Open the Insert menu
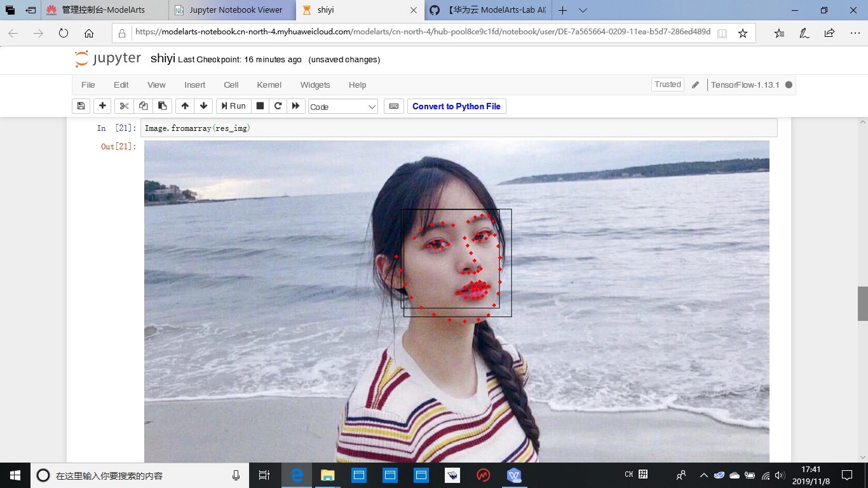868x488 pixels. [x=194, y=85]
